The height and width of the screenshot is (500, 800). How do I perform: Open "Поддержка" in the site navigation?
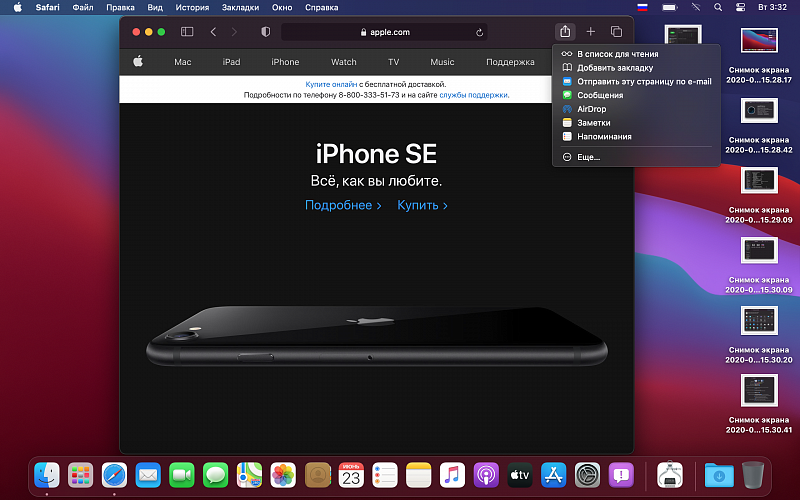510,62
